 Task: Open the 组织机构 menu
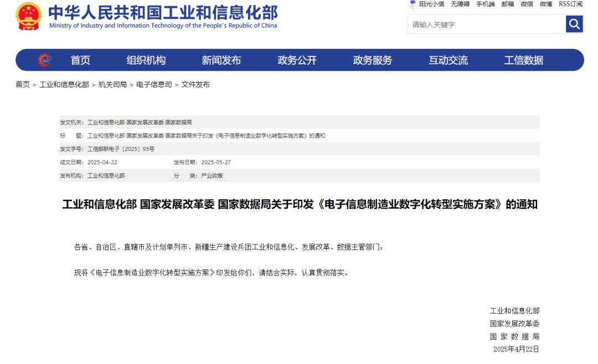146,60
